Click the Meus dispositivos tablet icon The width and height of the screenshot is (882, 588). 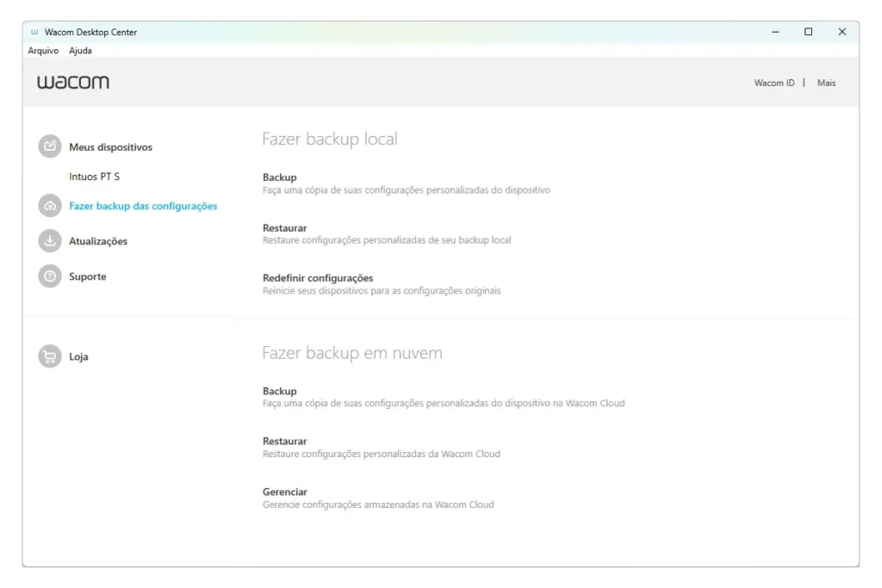(x=50, y=146)
